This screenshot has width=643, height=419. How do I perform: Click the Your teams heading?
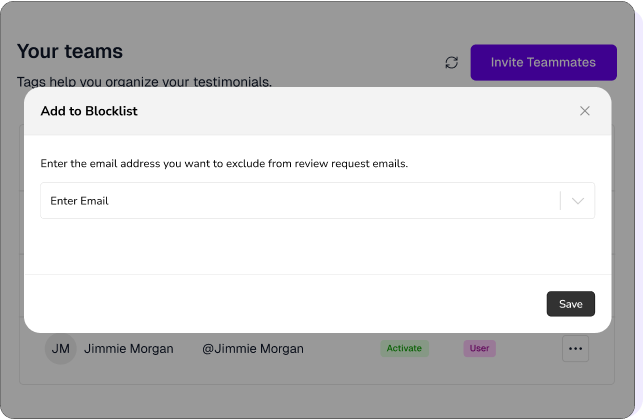70,51
